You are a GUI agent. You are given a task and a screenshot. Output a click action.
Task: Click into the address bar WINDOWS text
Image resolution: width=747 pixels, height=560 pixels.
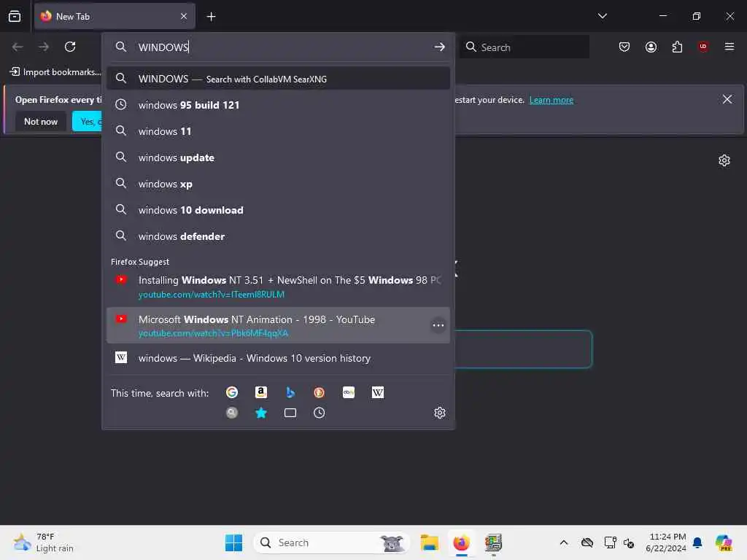(x=163, y=47)
